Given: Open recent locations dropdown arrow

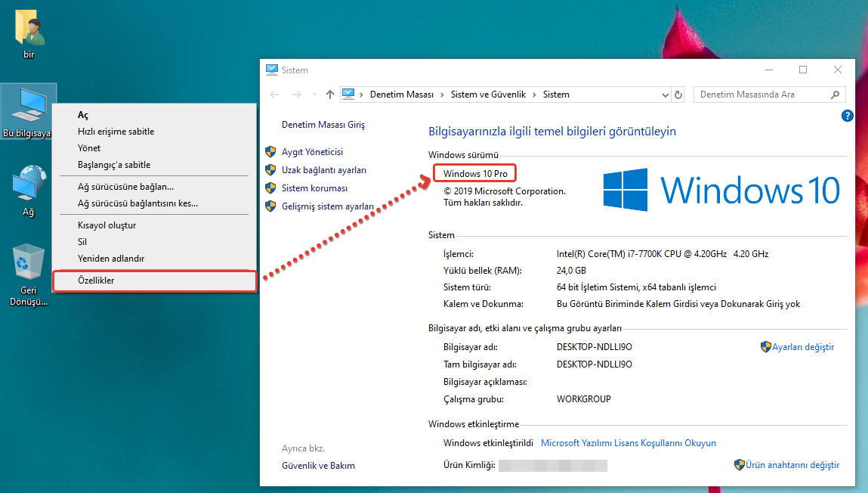Looking at the screenshot, I should pos(313,95).
